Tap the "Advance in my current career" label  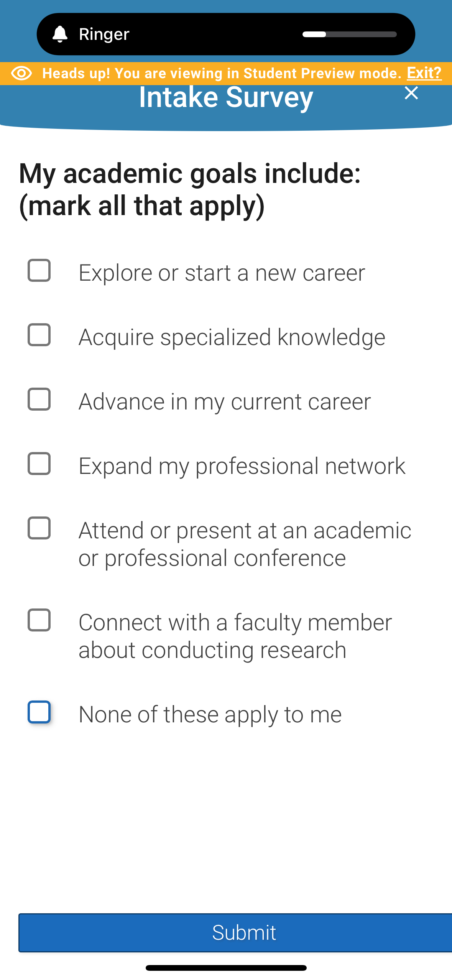(x=224, y=402)
